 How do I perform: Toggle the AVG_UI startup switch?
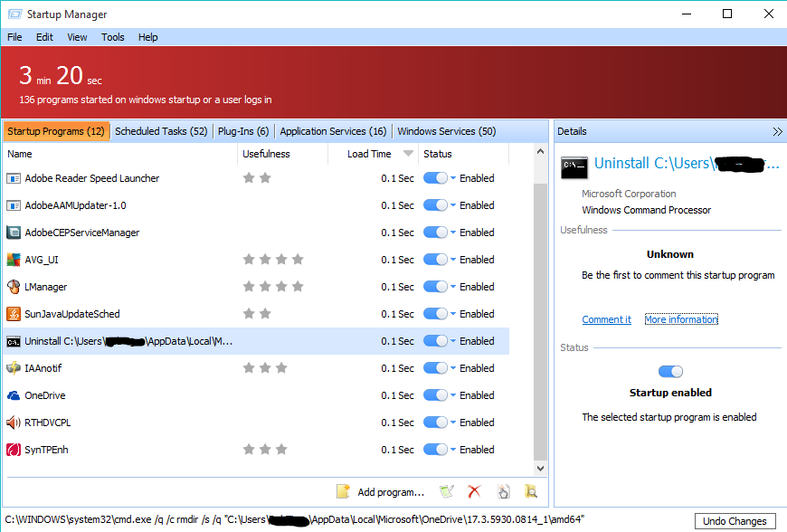tap(435, 260)
